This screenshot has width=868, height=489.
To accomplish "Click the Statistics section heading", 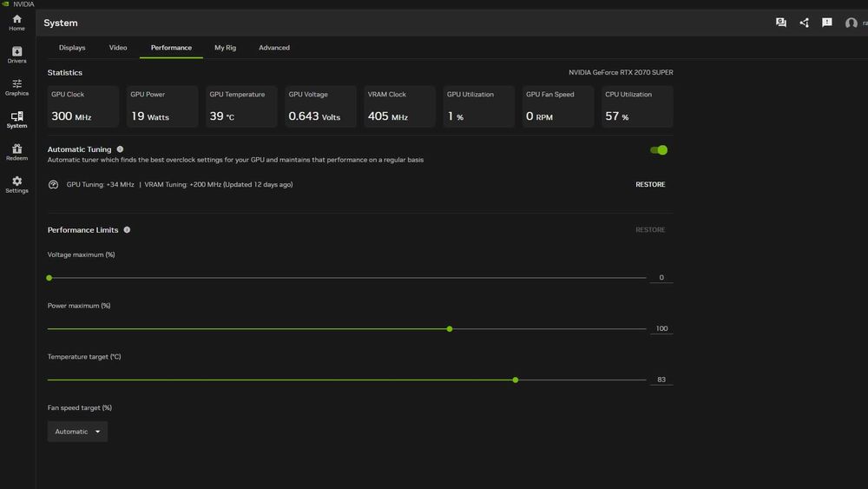I will click(65, 73).
